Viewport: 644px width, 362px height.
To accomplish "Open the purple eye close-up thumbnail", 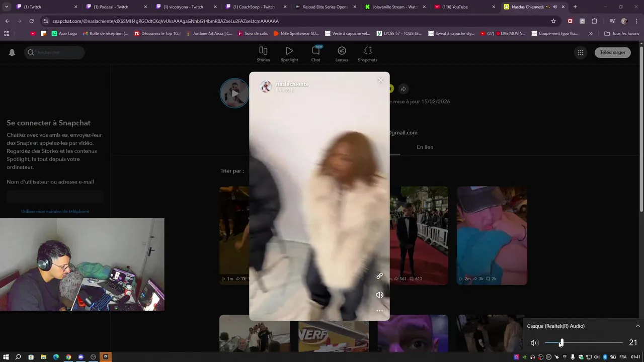I will pyautogui.click(x=413, y=333).
